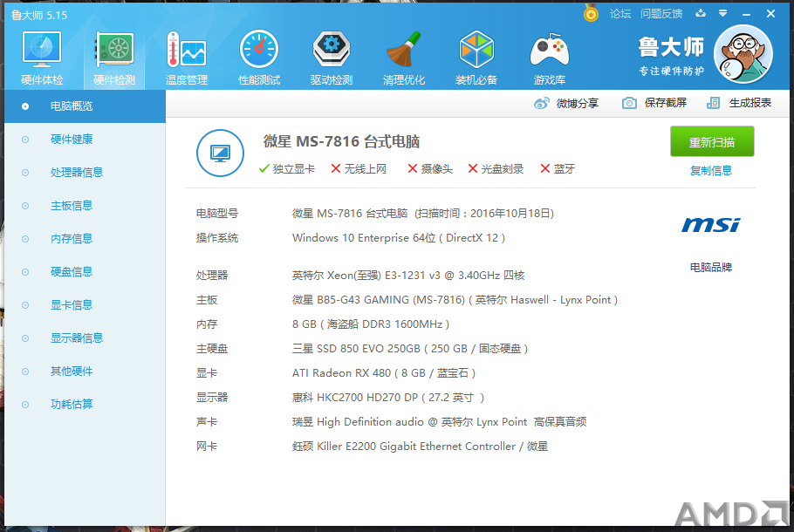
Task: Click the B85-G43 GAMING motherboard value
Action: pos(455,300)
